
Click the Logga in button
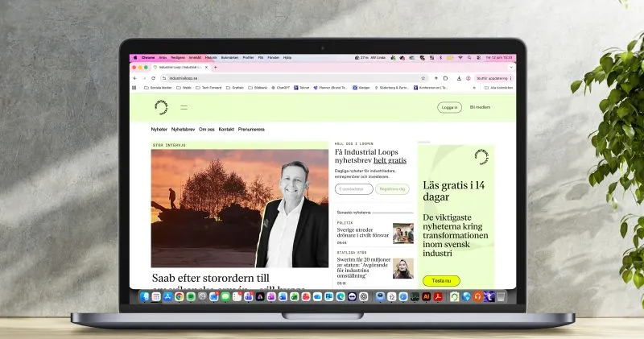point(449,107)
